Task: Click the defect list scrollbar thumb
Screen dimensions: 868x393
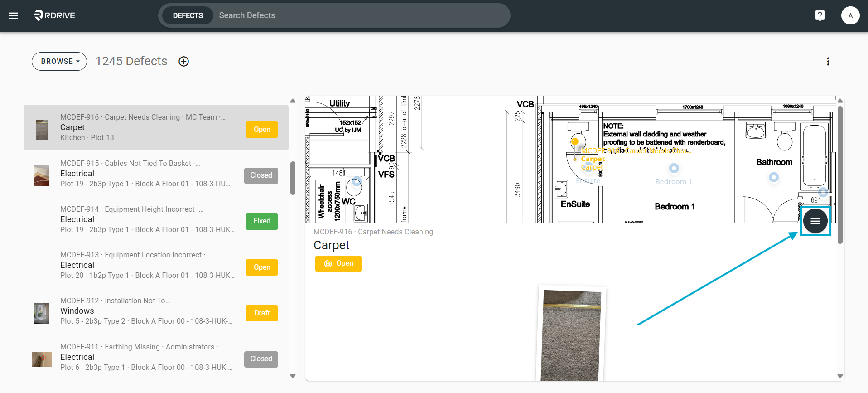Action: click(x=293, y=178)
